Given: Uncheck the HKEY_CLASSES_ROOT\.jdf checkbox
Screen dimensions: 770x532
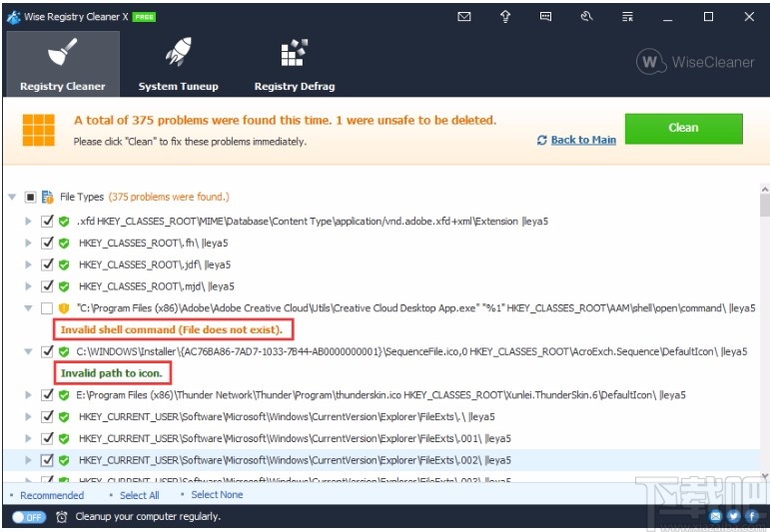Looking at the screenshot, I should coord(47,265).
